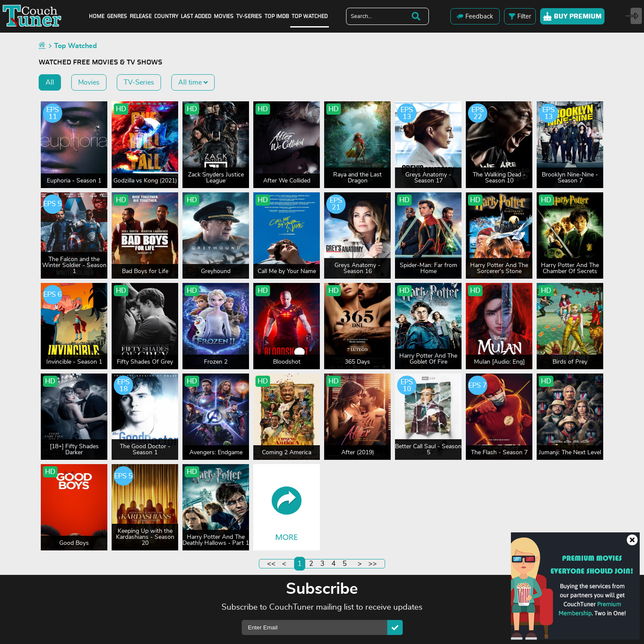
Task: Open Spider-Man: Far from Home poster
Action: 428,235
